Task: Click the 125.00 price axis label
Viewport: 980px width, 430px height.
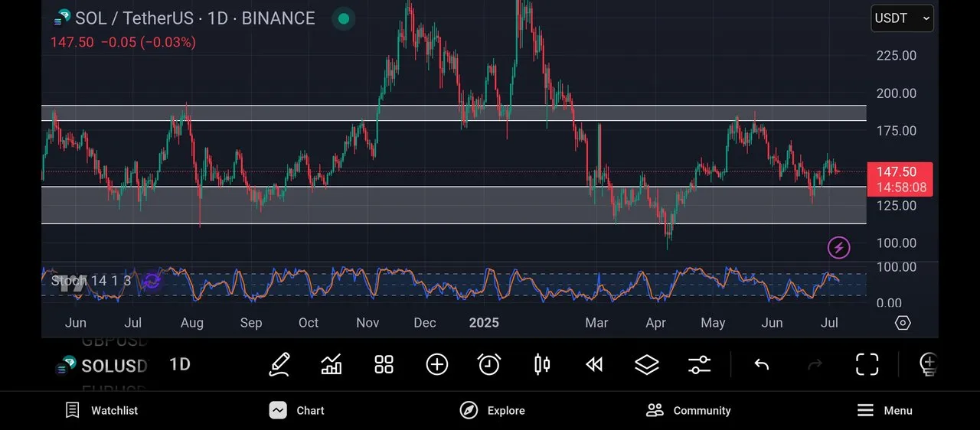Action: [x=897, y=206]
